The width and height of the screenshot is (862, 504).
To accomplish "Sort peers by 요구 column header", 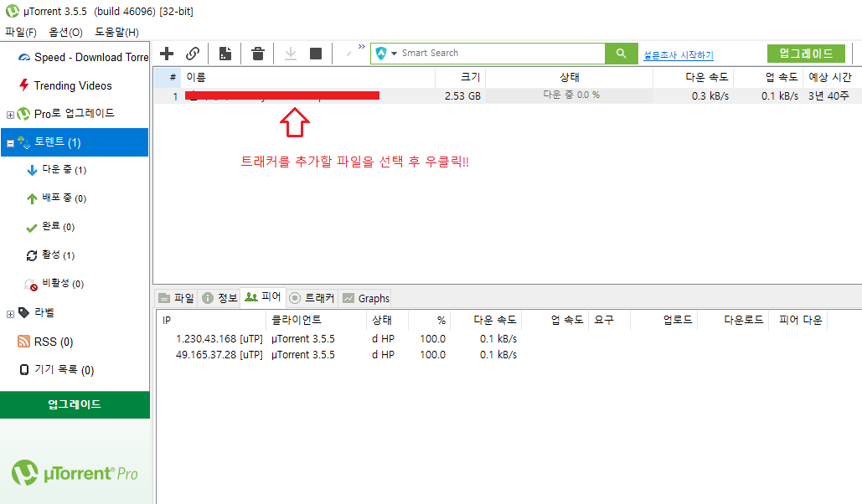I will pos(609,320).
